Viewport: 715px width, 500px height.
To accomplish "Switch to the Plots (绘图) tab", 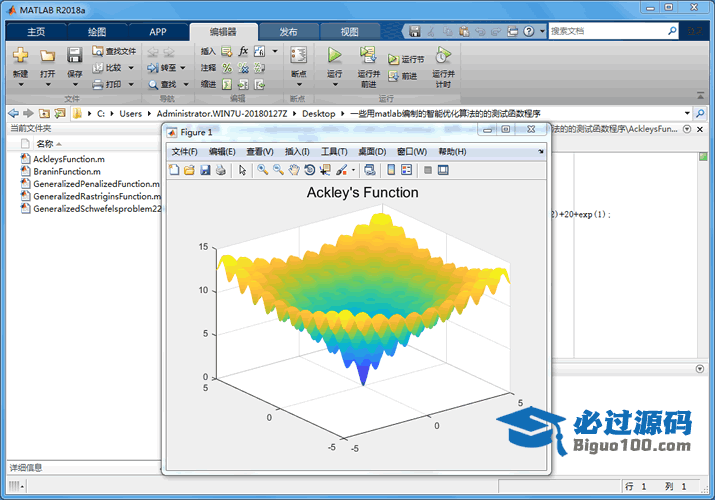I will pos(97,32).
